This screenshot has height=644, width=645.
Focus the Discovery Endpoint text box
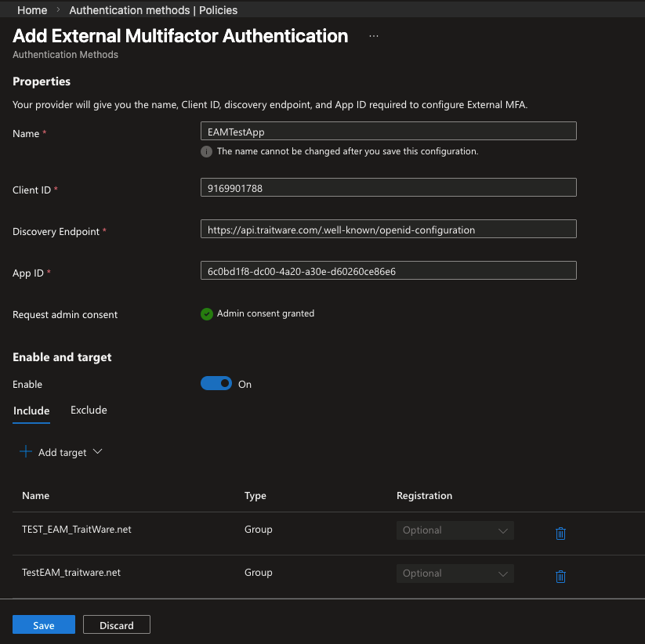[x=389, y=230]
